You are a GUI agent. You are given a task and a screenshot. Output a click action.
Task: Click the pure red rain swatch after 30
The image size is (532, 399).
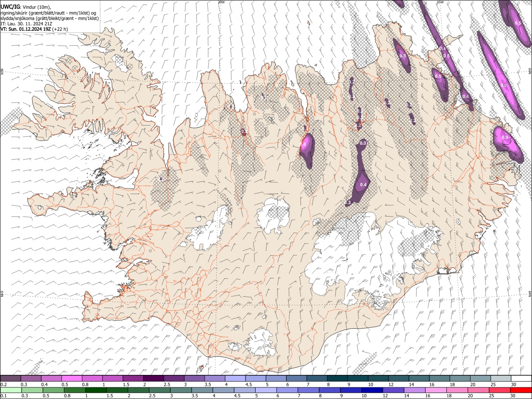pos(520,390)
